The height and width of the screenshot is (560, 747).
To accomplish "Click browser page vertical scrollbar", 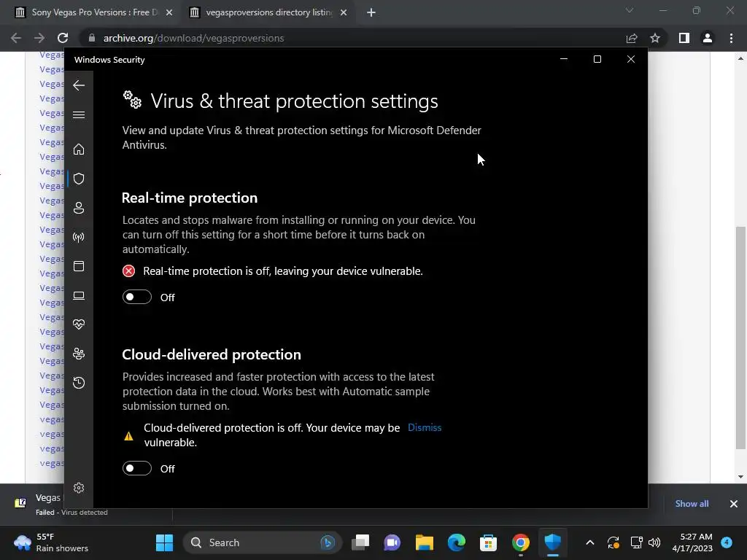I will click(740, 337).
